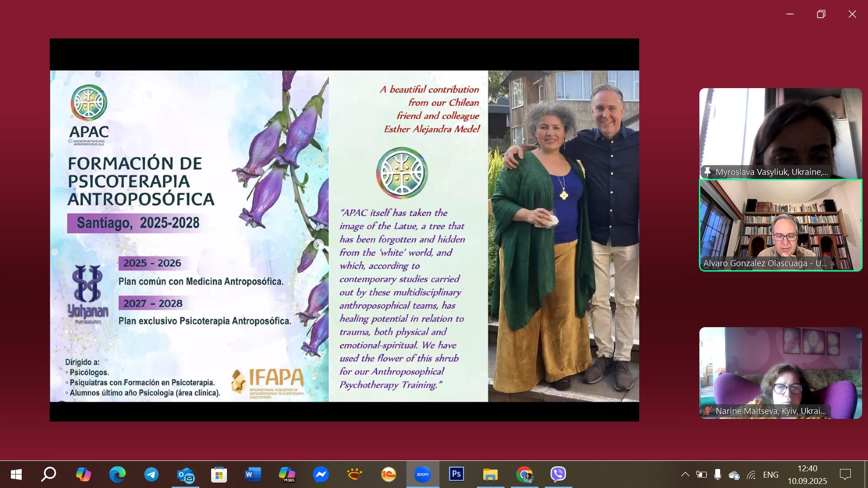
Task: Select Alvaro Gonzalez Olascuaga's video thumbnail
Action: (x=780, y=225)
